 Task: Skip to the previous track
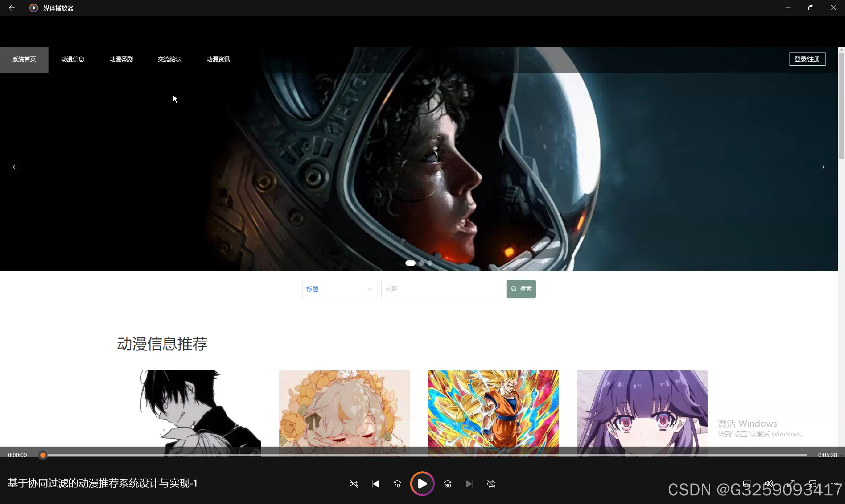[375, 484]
